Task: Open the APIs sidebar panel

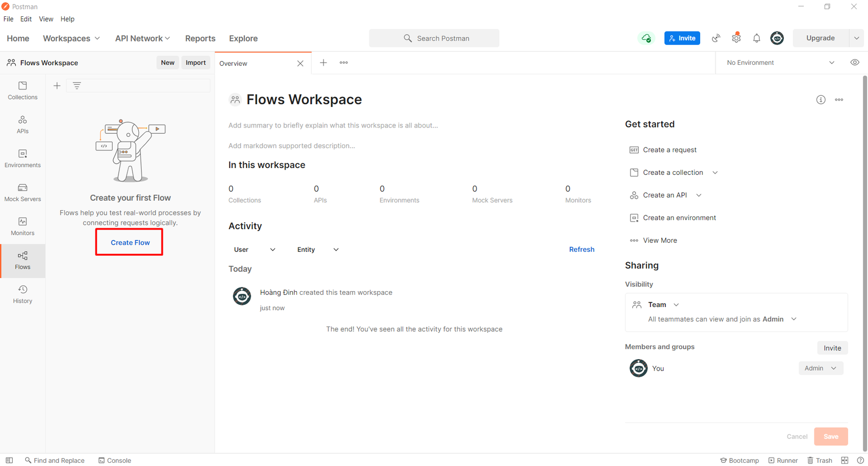Action: tap(23, 125)
